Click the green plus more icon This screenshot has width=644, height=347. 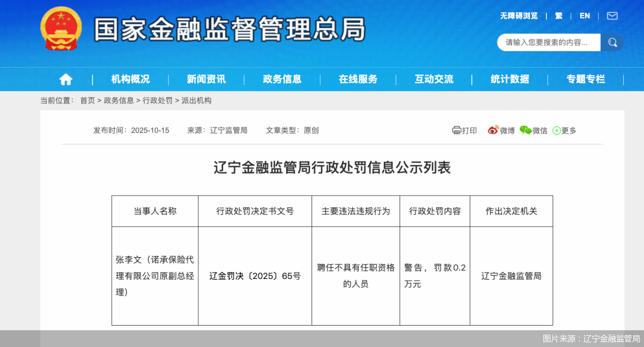(x=557, y=131)
